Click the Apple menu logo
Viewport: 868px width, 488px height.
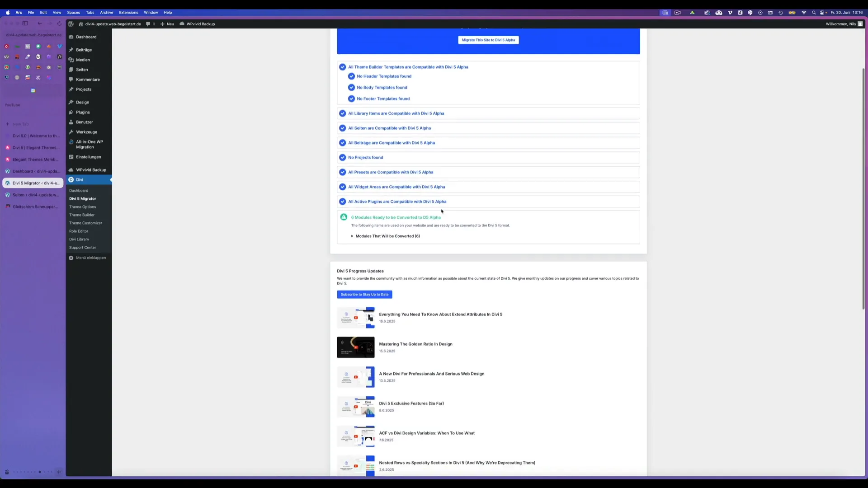(x=8, y=13)
